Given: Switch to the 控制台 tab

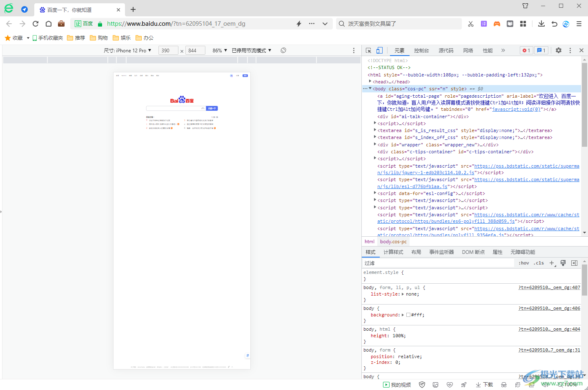Looking at the screenshot, I should pos(421,51).
